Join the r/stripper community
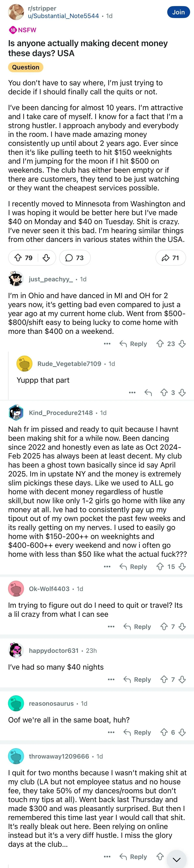 click(x=178, y=12)
